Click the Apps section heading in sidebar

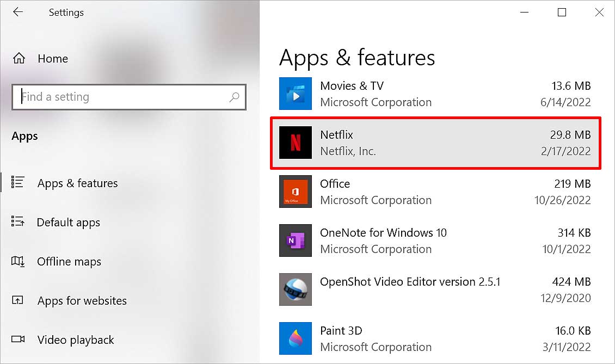coord(24,136)
